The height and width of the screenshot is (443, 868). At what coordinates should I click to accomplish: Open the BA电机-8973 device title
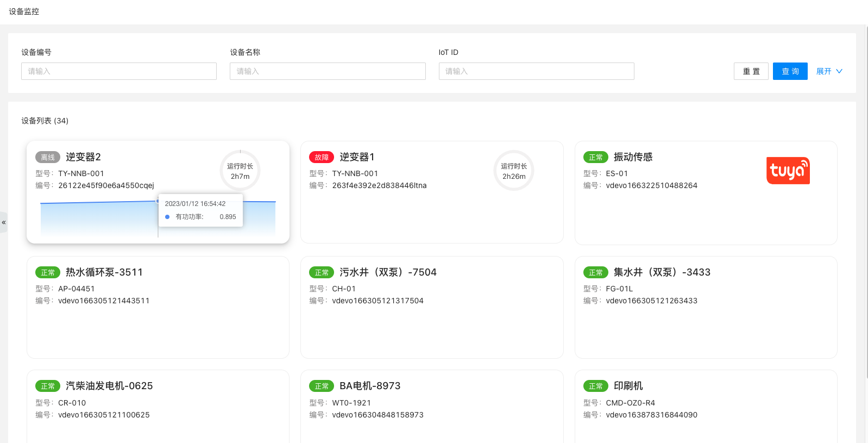point(370,386)
